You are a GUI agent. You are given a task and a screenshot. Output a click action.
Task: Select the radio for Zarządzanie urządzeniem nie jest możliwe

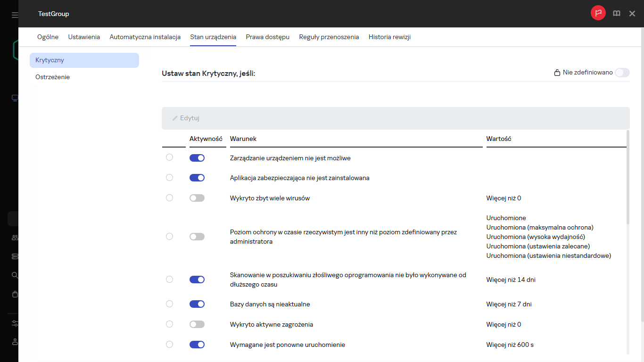(170, 158)
